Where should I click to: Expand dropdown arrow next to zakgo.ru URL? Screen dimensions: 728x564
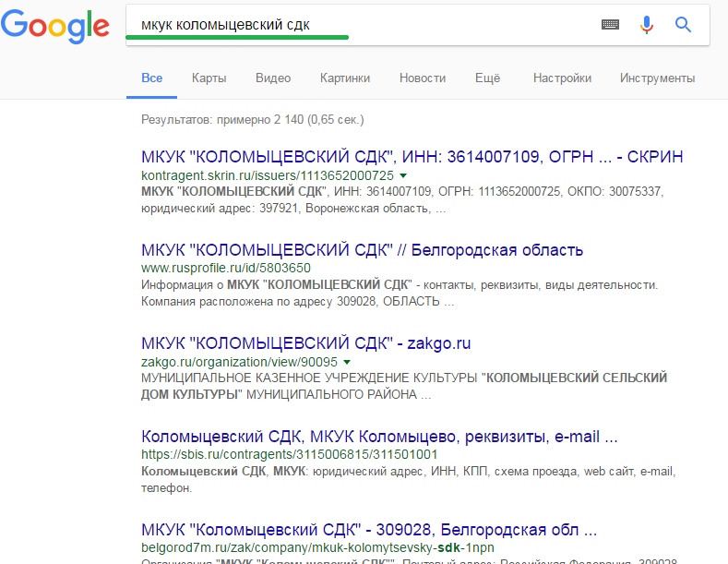(x=347, y=362)
